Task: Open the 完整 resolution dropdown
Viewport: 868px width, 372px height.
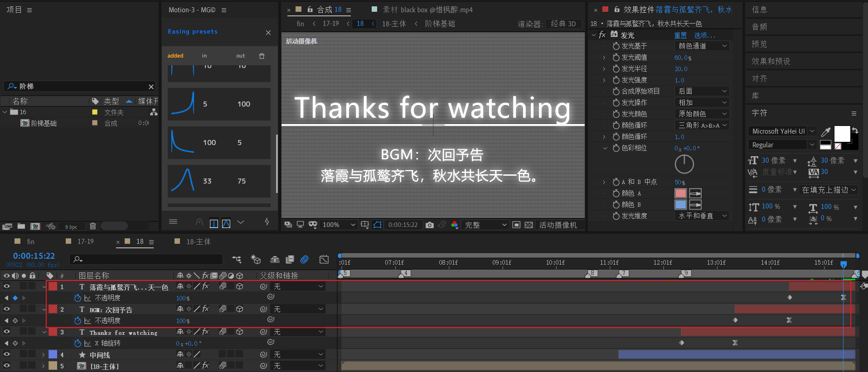Action: [485, 225]
